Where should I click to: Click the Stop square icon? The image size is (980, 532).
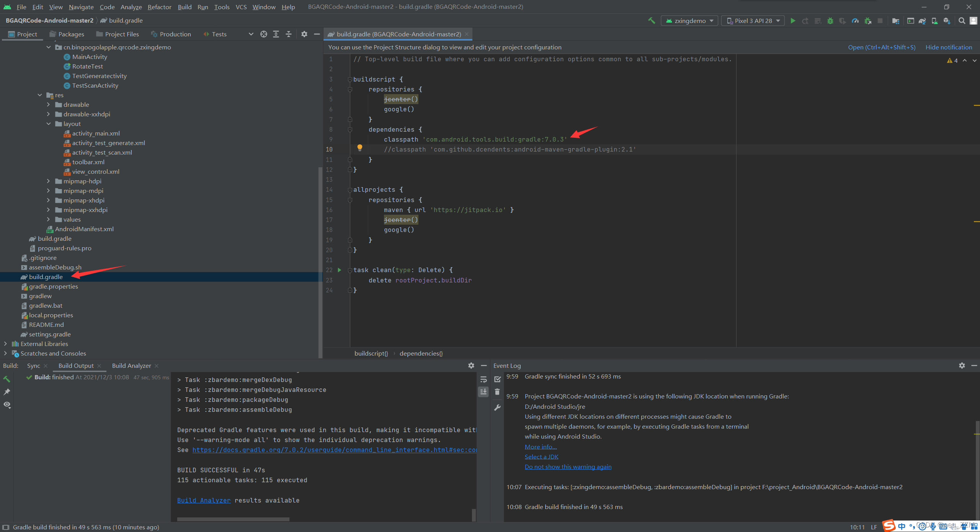[x=880, y=21]
